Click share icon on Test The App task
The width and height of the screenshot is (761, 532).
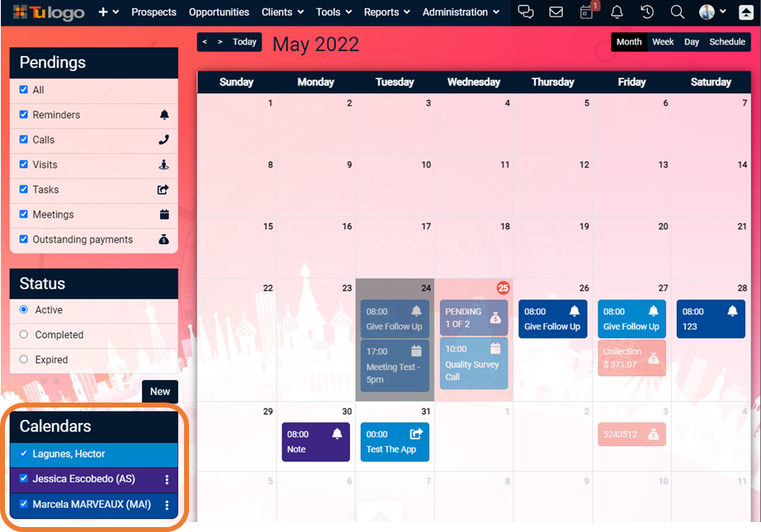coord(417,434)
